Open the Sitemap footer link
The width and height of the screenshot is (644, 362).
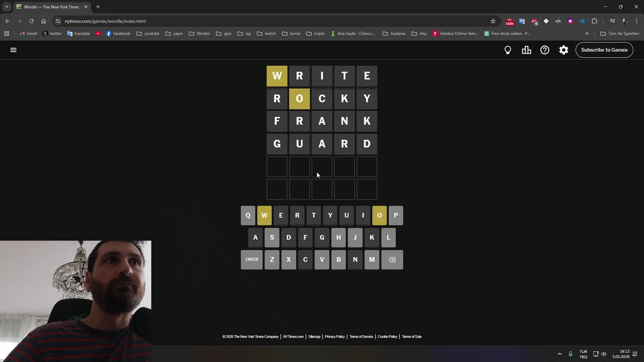(x=314, y=337)
